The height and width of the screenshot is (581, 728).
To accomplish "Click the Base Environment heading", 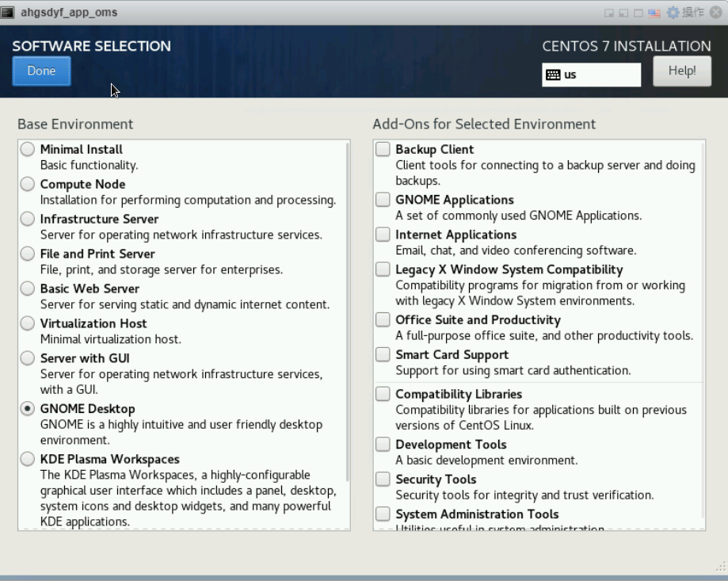I will click(x=75, y=124).
